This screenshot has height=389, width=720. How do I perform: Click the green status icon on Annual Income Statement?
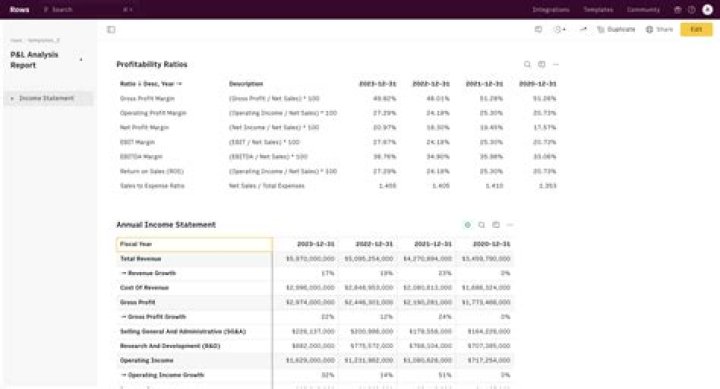pos(467,225)
